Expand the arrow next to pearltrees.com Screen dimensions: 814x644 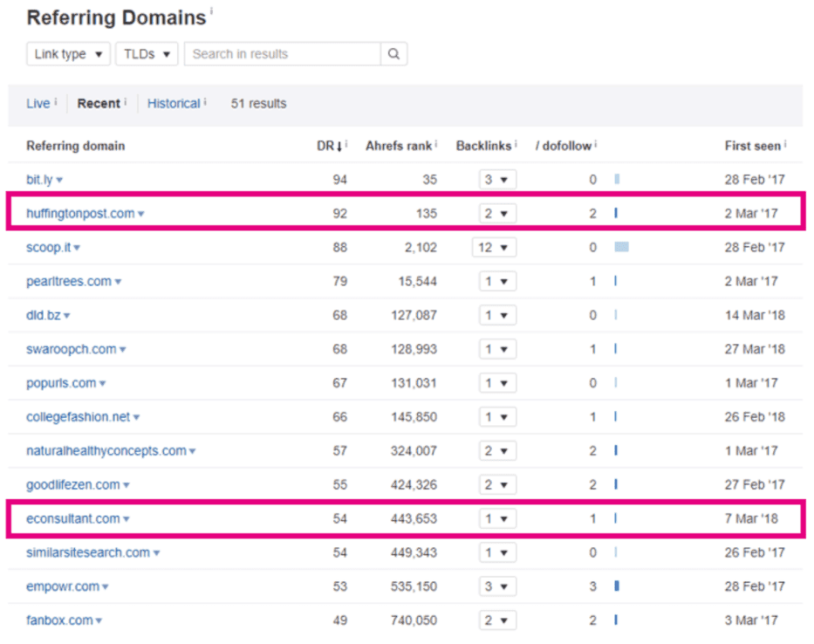tap(118, 282)
